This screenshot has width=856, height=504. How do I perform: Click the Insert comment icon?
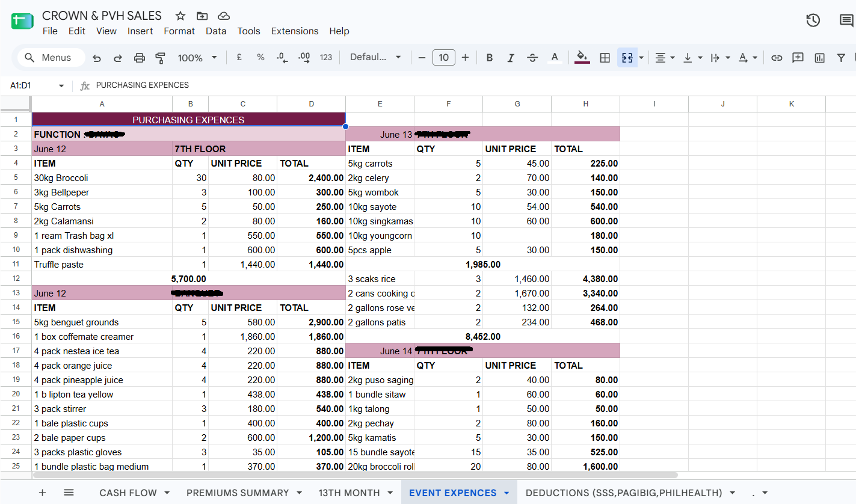pyautogui.click(x=798, y=58)
